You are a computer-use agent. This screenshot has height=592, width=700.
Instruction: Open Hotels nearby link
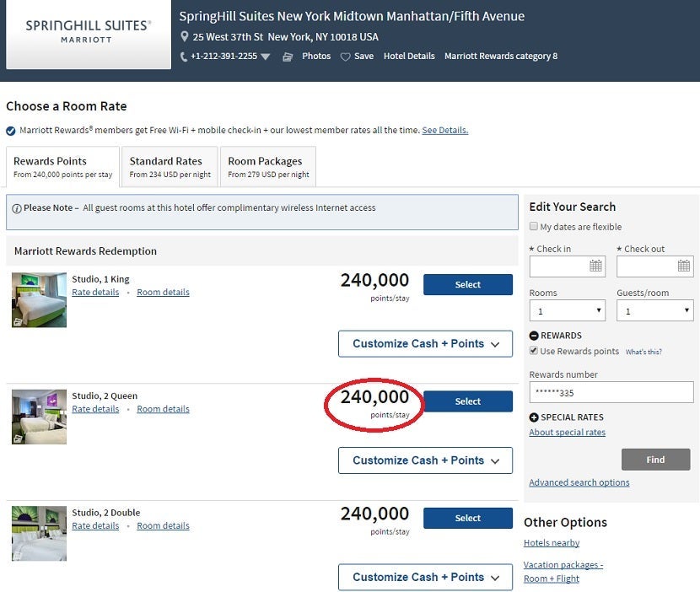(552, 543)
